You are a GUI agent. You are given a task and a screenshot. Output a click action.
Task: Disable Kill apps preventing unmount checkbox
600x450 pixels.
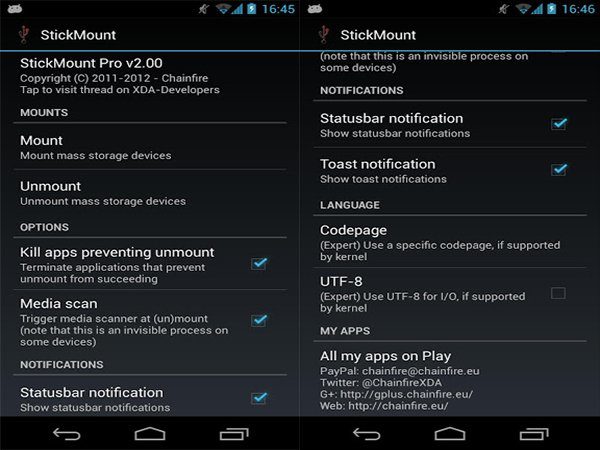pyautogui.click(x=259, y=263)
